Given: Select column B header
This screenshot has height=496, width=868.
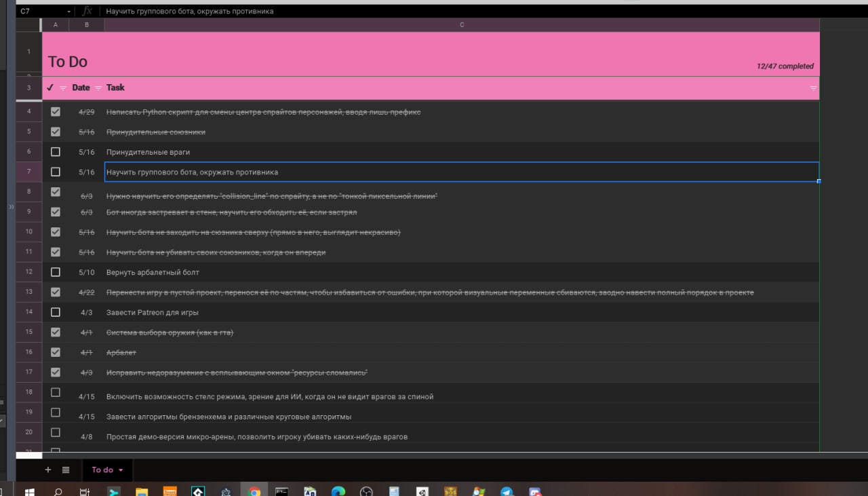Looking at the screenshot, I should 87,24.
